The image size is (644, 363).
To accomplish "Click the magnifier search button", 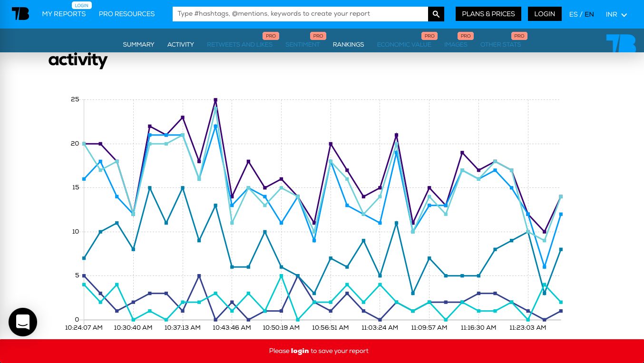I will (436, 14).
